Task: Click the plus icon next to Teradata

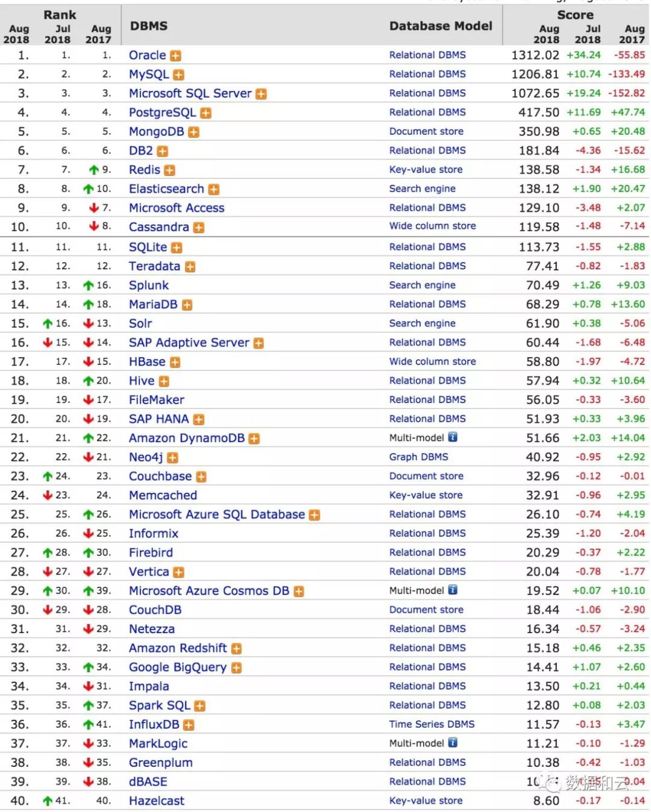Action: (190, 267)
